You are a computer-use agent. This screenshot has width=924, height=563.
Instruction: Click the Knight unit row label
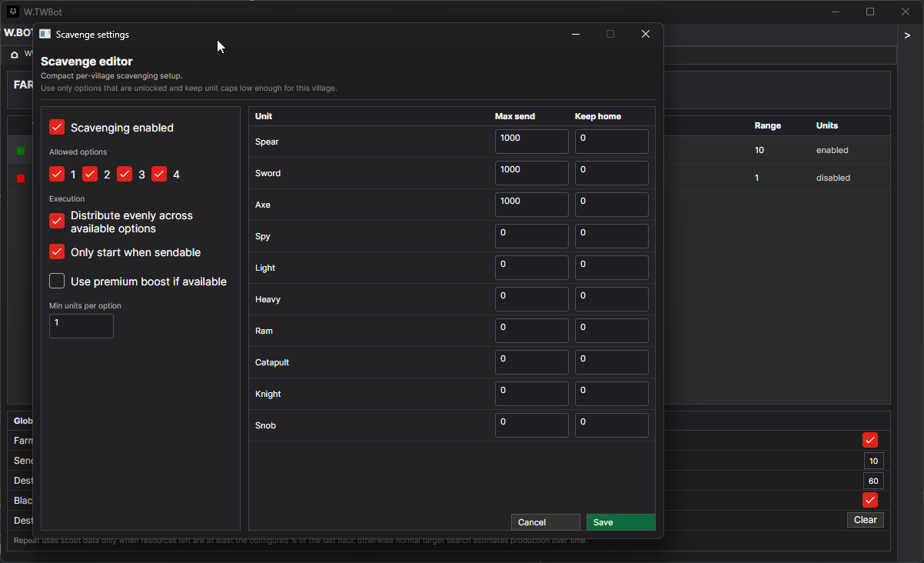tap(268, 394)
